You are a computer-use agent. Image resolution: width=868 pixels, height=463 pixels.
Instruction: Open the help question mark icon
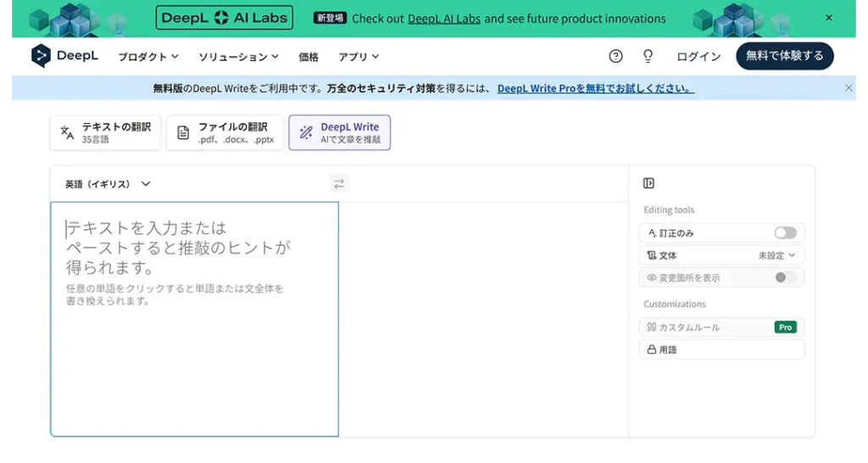[615, 56]
